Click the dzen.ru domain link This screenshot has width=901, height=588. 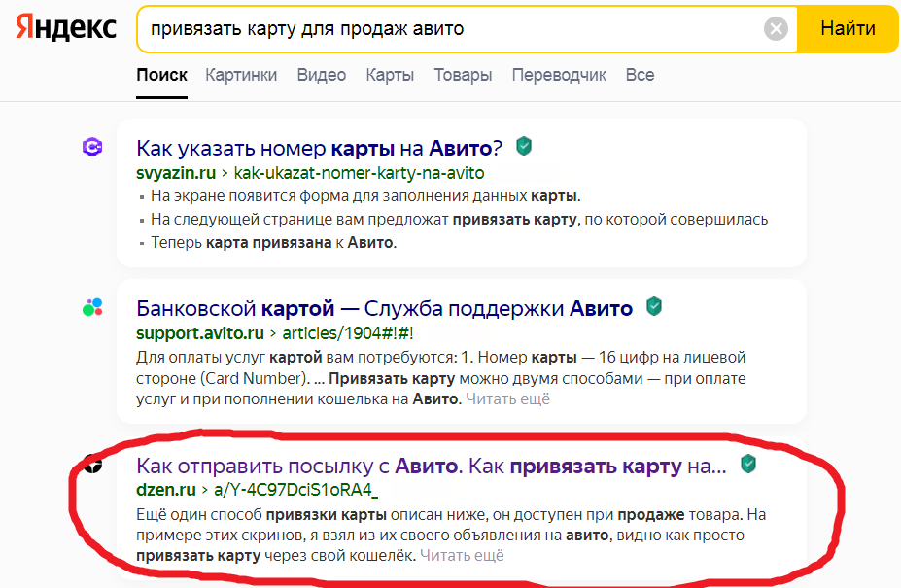coord(166,490)
